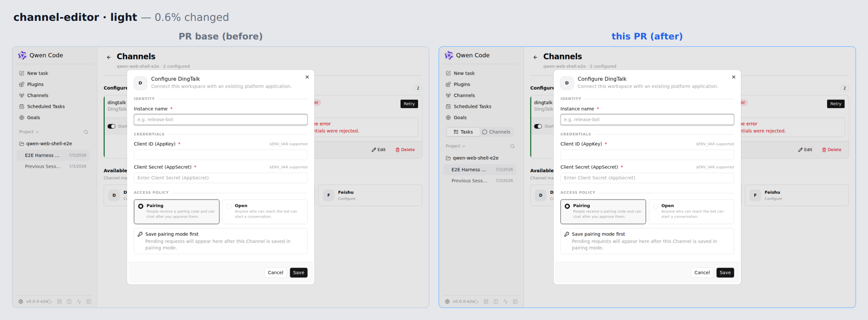This screenshot has height=320, width=868.
Task: Toggle dark mode moon icon in before panel
Action: tap(50, 301)
